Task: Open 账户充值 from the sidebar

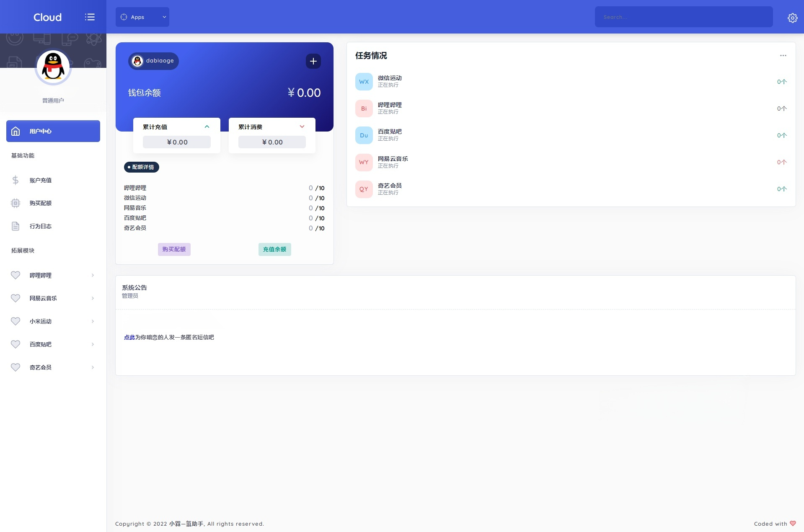Action: [40, 180]
